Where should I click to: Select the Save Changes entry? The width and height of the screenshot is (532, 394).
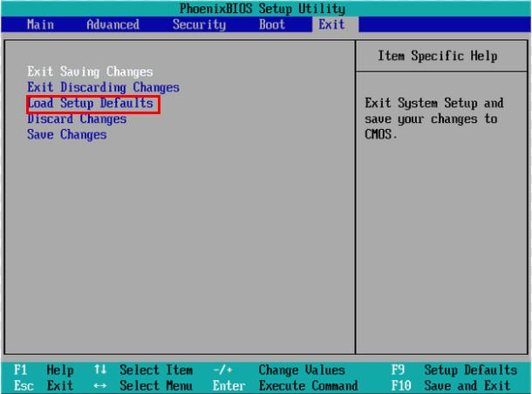66,134
